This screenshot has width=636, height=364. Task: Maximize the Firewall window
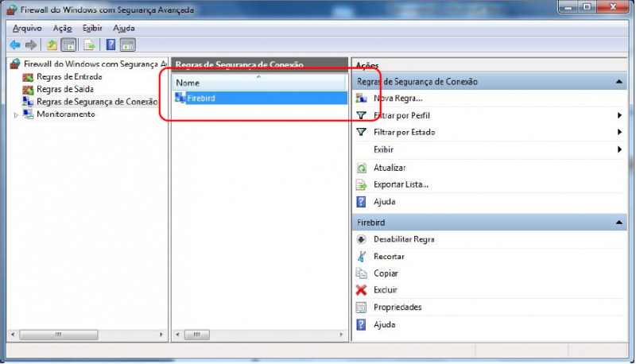coord(587,7)
